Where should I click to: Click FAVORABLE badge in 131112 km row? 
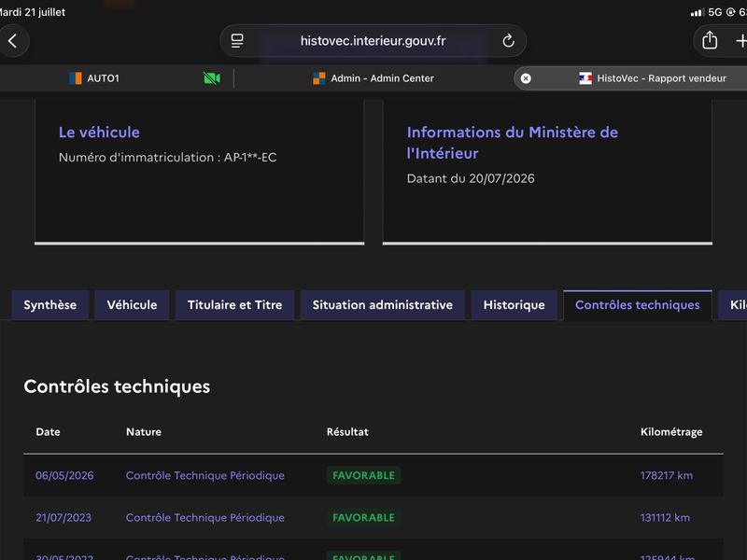(x=363, y=518)
